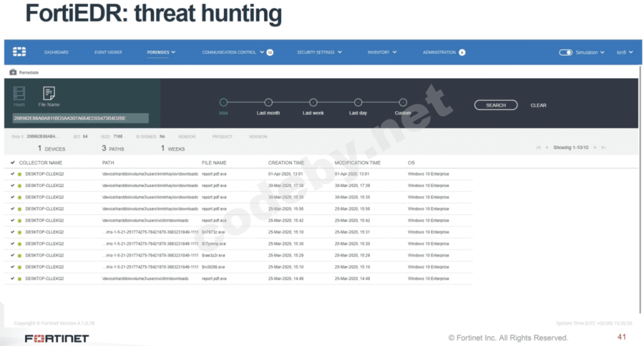Open the Dashboard tab
644x346 pixels.
[56, 52]
